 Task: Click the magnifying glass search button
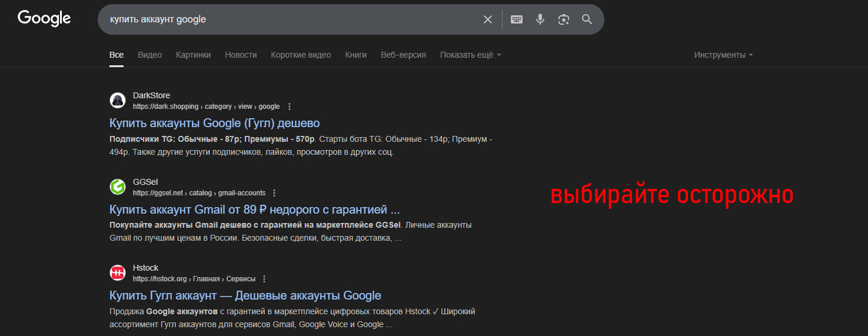(x=587, y=19)
